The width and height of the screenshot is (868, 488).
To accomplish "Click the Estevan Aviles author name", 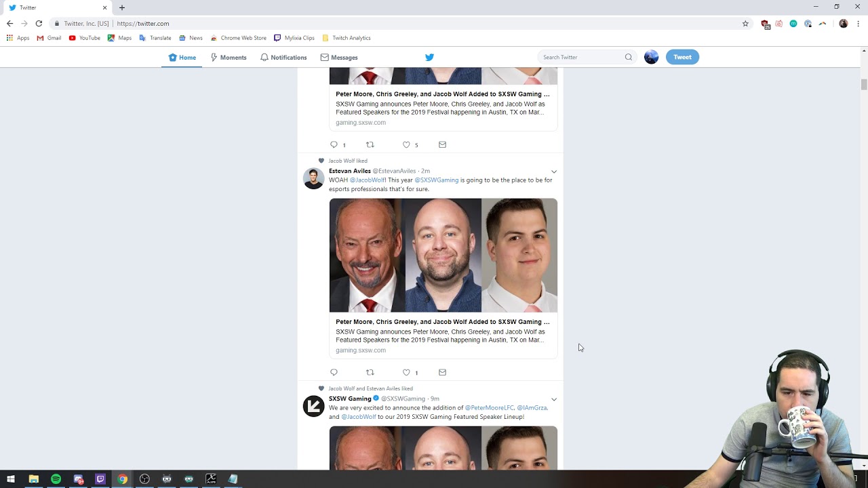I will click(349, 171).
